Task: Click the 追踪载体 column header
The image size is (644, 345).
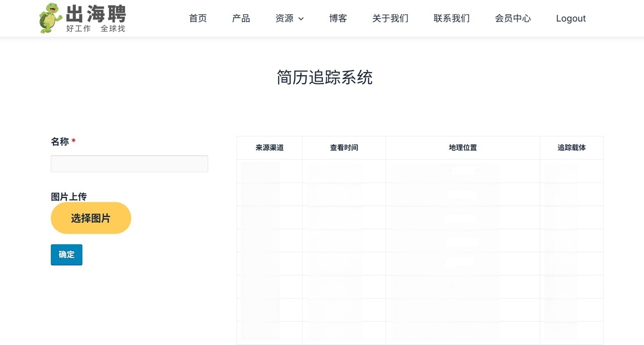Action: (572, 148)
